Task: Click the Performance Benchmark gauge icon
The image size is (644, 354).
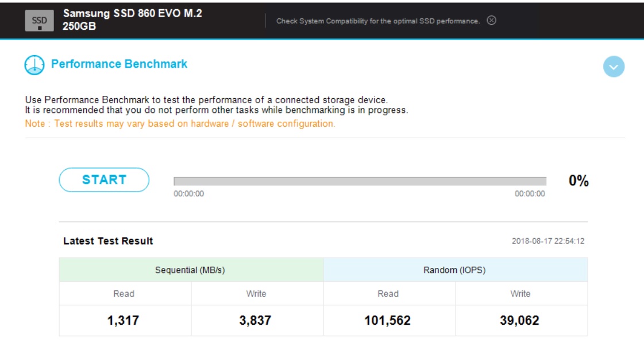Action: click(34, 65)
